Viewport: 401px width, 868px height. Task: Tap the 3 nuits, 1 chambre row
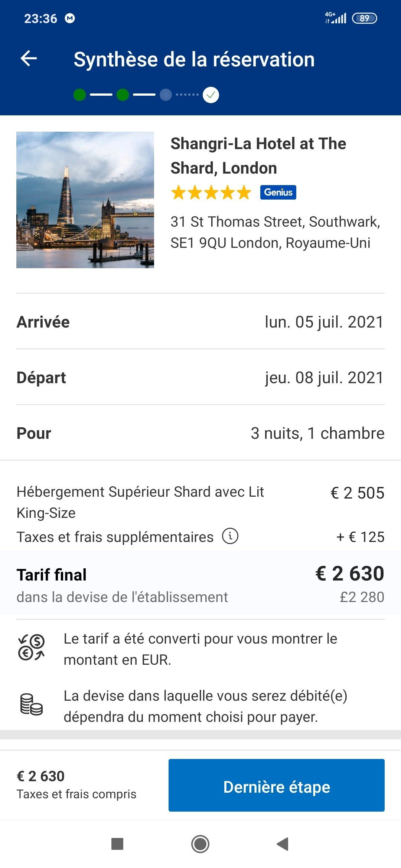200,433
